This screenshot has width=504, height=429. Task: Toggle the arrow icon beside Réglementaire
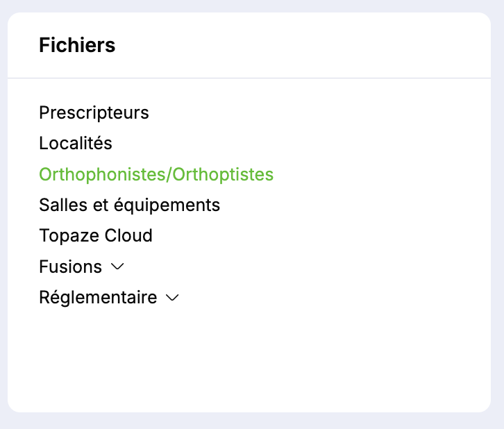[x=172, y=298]
